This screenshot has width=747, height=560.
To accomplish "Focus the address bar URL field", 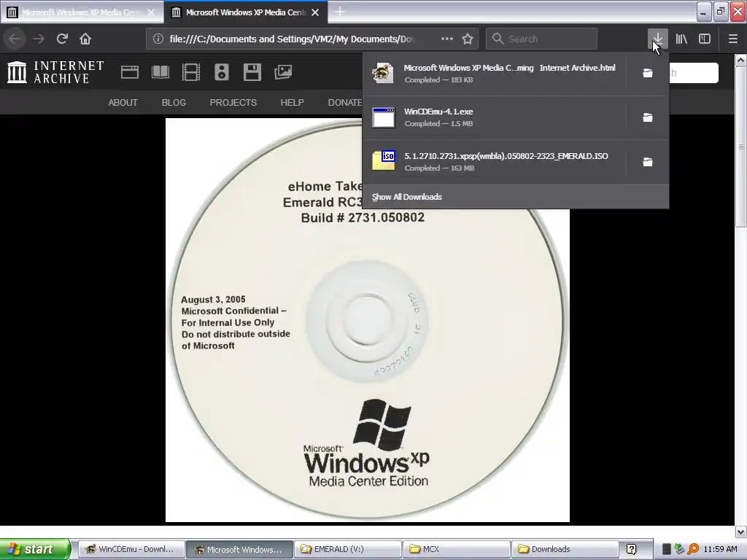I will pos(292,39).
